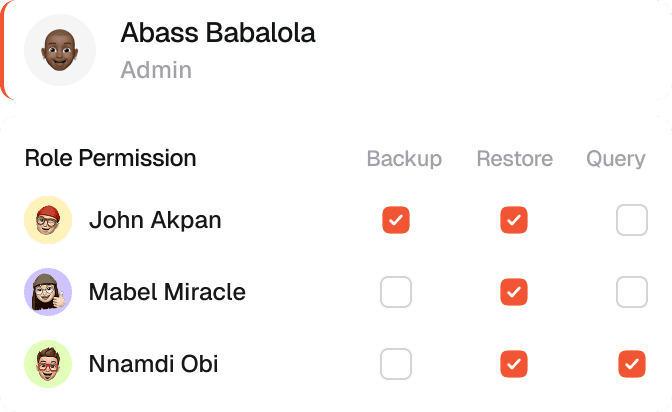672x412 pixels.
Task: Check Query permission for Mabel Miracle
Action: (632, 292)
